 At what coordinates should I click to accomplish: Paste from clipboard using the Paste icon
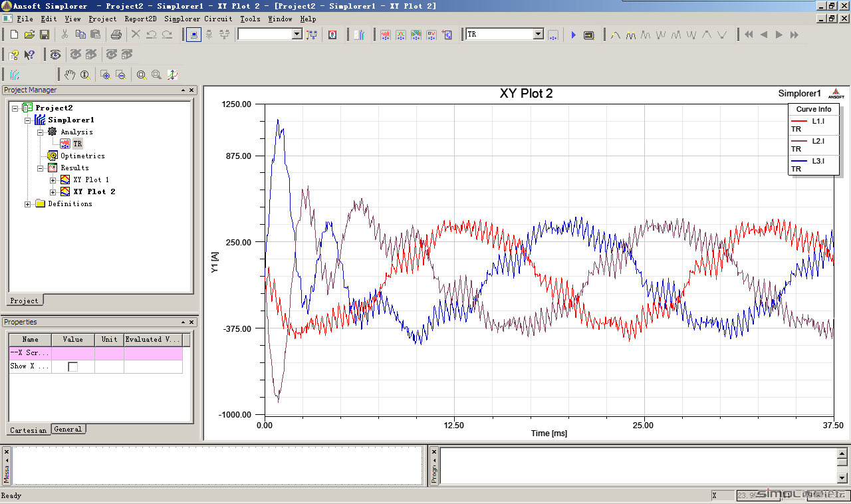[96, 34]
